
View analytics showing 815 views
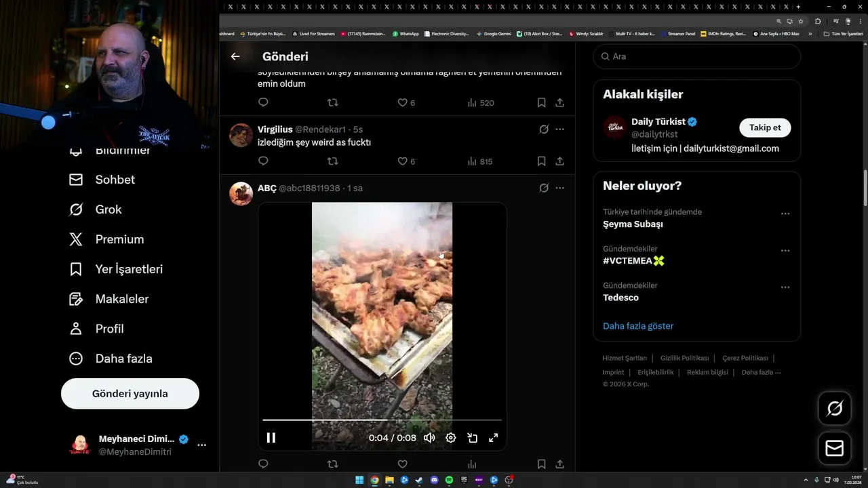(x=480, y=161)
